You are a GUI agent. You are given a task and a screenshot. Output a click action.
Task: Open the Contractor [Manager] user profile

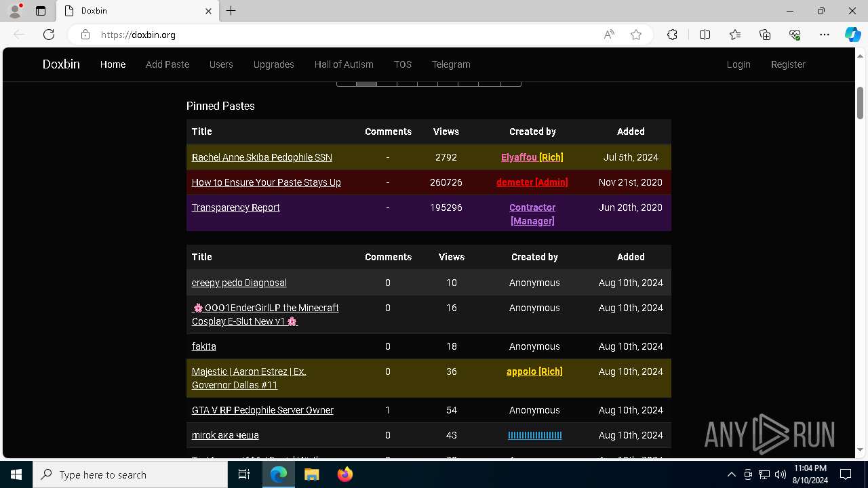click(532, 214)
